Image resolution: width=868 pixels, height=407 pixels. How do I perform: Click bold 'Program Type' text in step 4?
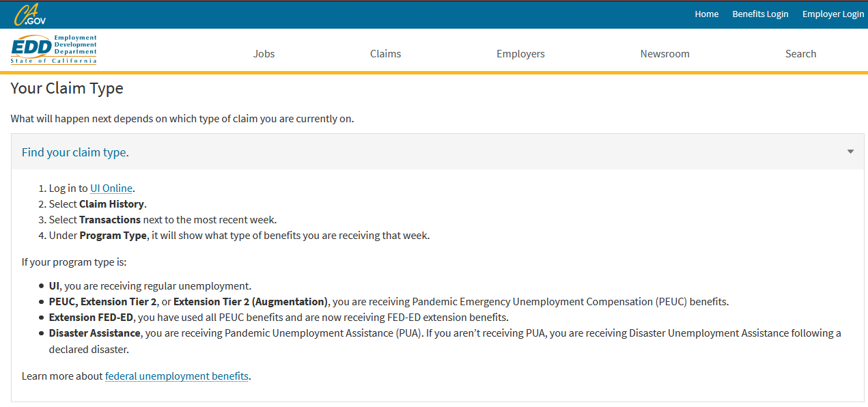(113, 236)
